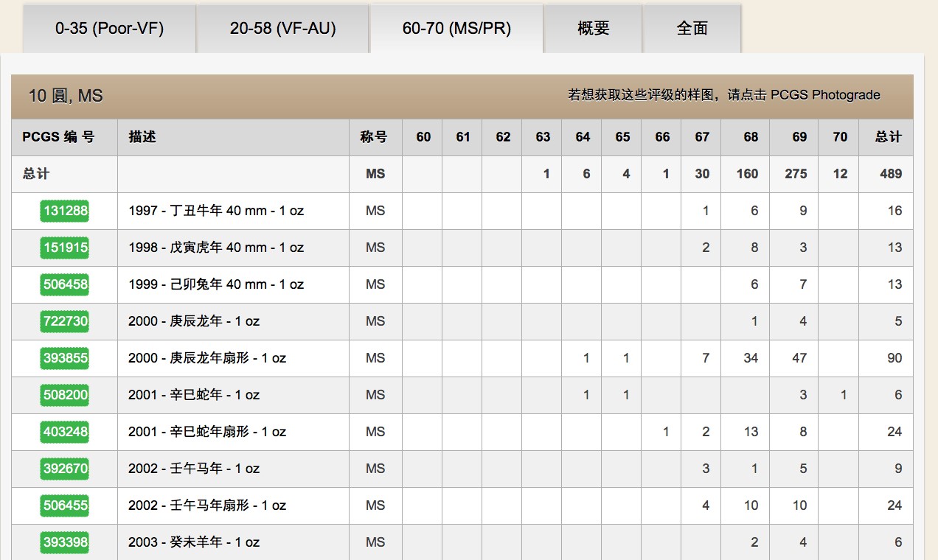This screenshot has width=938, height=560.
Task: Click the grade 70 column header
Action: (839, 137)
